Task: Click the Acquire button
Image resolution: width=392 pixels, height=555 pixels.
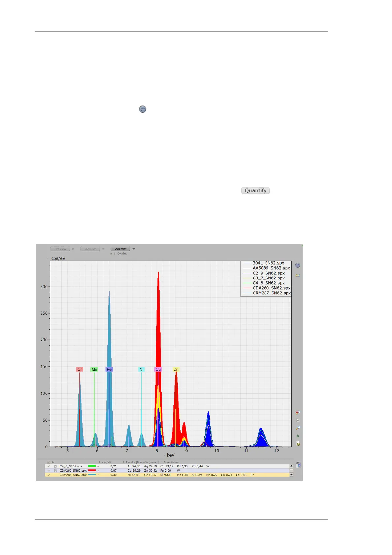Action: [91, 249]
